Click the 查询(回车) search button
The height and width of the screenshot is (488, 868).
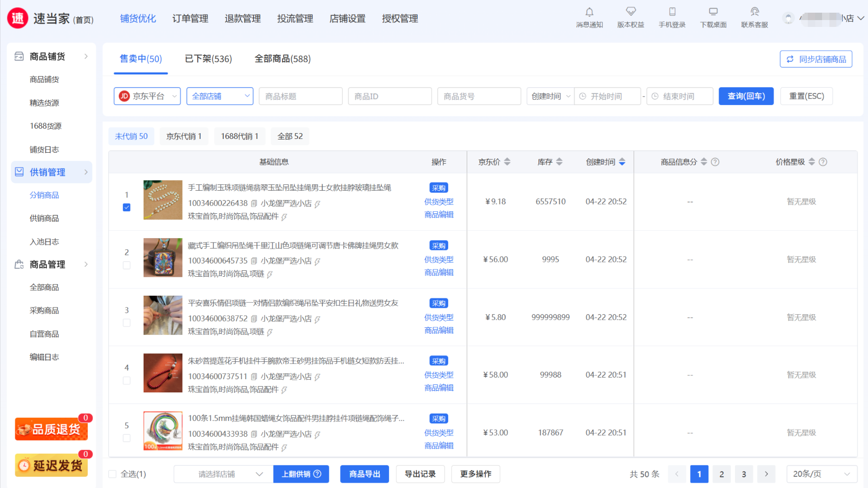(746, 96)
